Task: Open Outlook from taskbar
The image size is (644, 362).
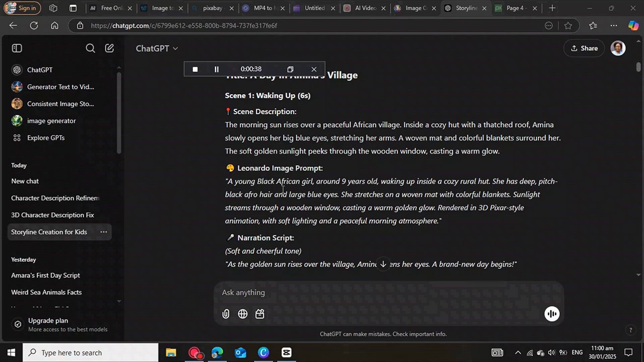Action: 240,353
